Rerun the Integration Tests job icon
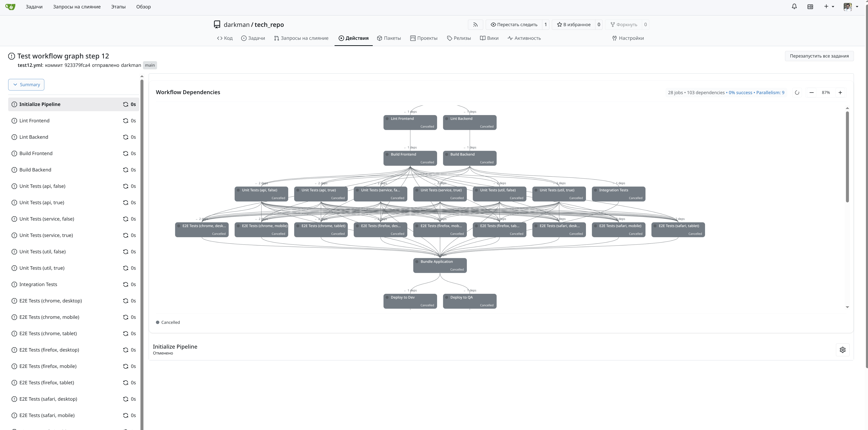This screenshot has height=430, width=868. (125, 284)
